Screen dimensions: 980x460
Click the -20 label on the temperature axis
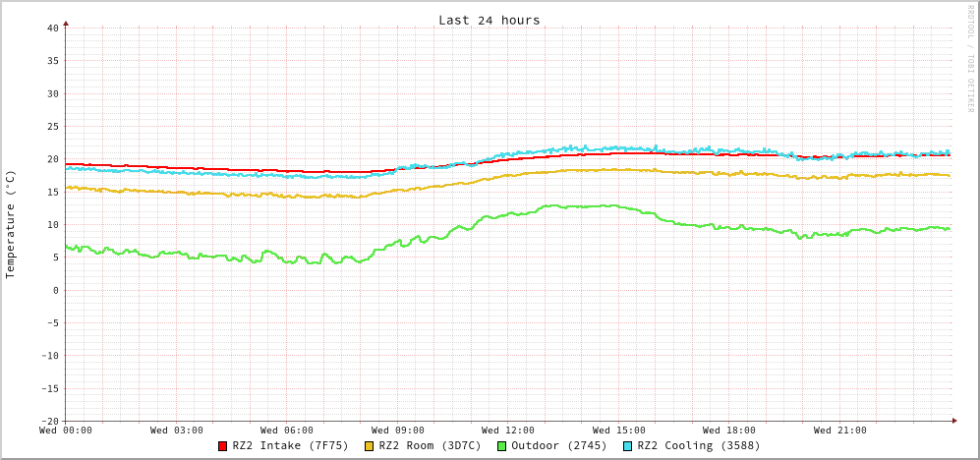click(x=50, y=421)
